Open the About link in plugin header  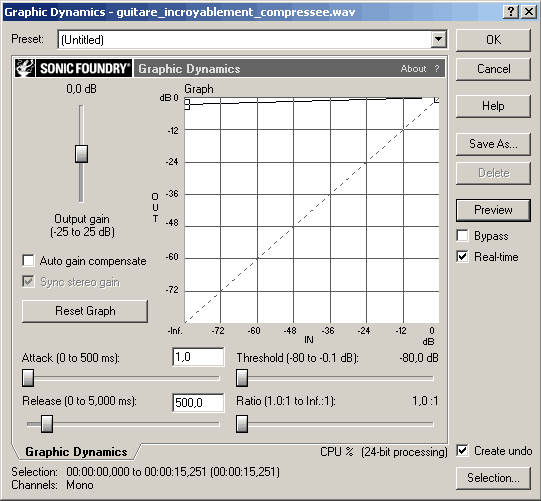(413, 68)
